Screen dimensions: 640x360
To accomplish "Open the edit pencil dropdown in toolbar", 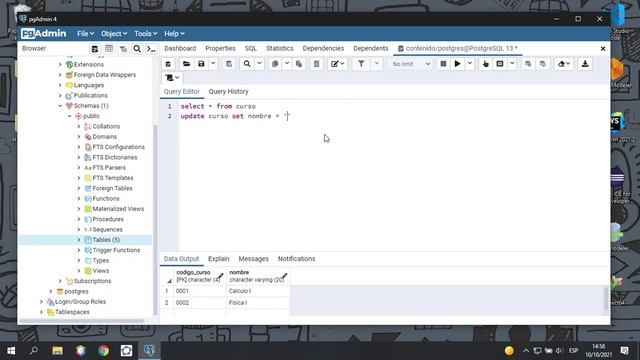I will tap(338, 64).
